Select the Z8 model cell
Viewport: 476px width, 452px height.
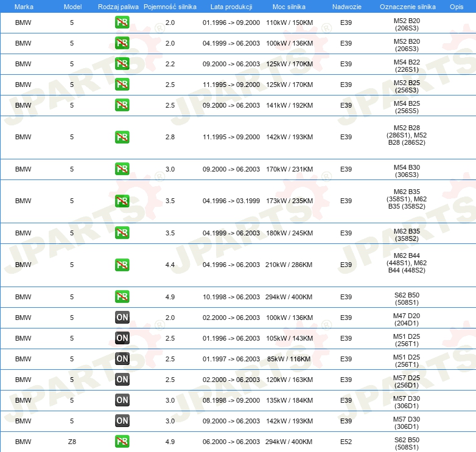click(x=72, y=442)
